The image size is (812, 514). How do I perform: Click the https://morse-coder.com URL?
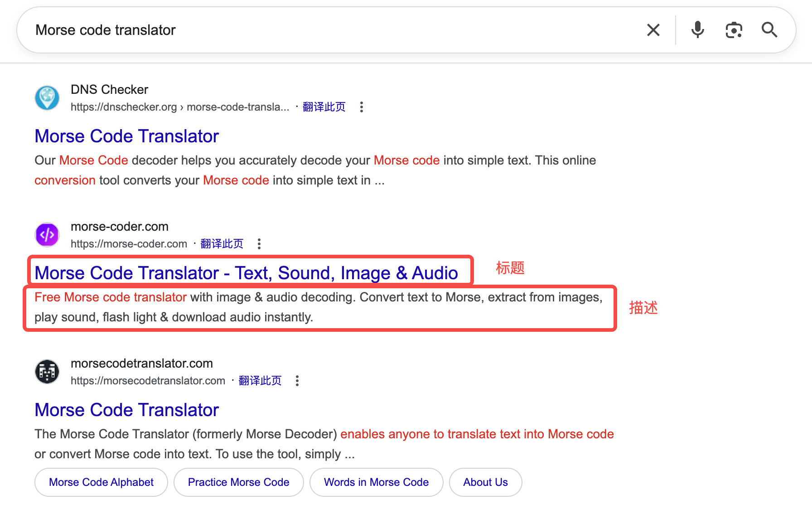(x=129, y=244)
